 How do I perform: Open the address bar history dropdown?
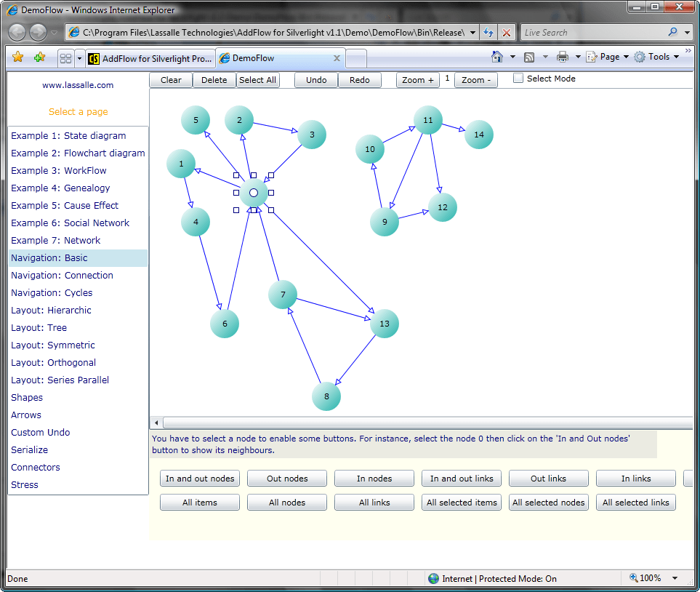click(x=472, y=32)
